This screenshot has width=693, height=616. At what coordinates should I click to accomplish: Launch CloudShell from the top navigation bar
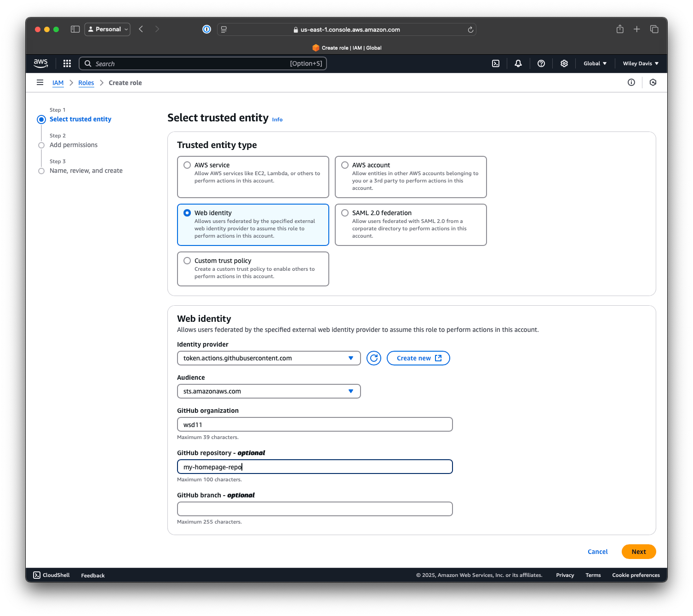click(496, 63)
